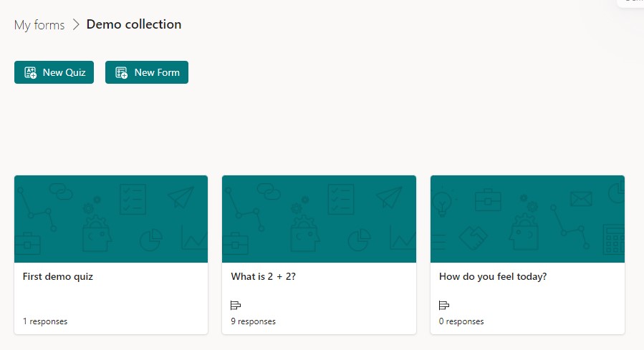Click the First demo quiz banner thumbnail
Image resolution: width=644 pixels, height=350 pixels.
click(111, 219)
